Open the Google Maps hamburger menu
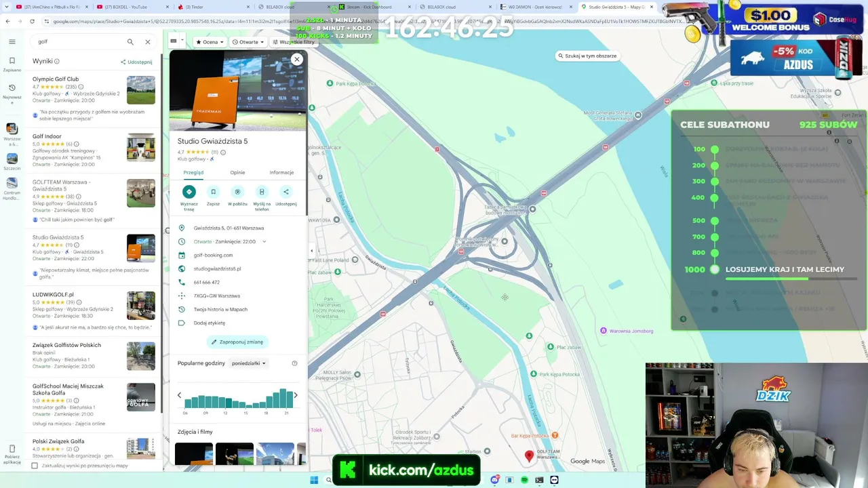 point(12,41)
